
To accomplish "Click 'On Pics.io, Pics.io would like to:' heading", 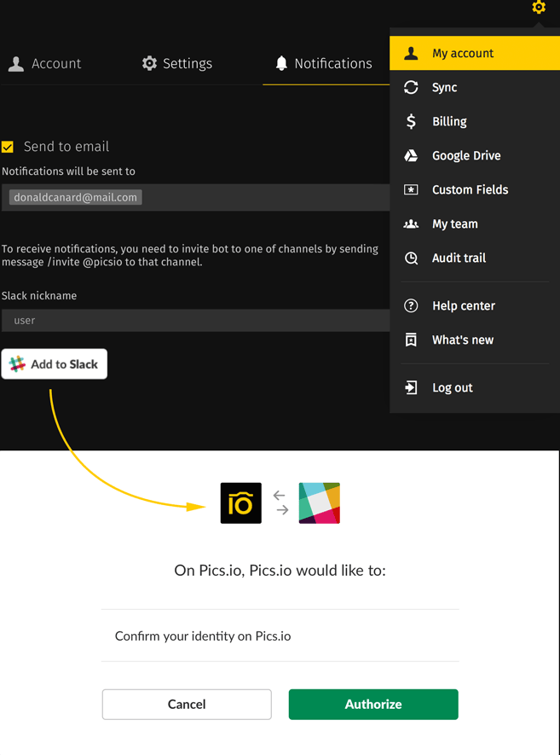I will coord(280,571).
